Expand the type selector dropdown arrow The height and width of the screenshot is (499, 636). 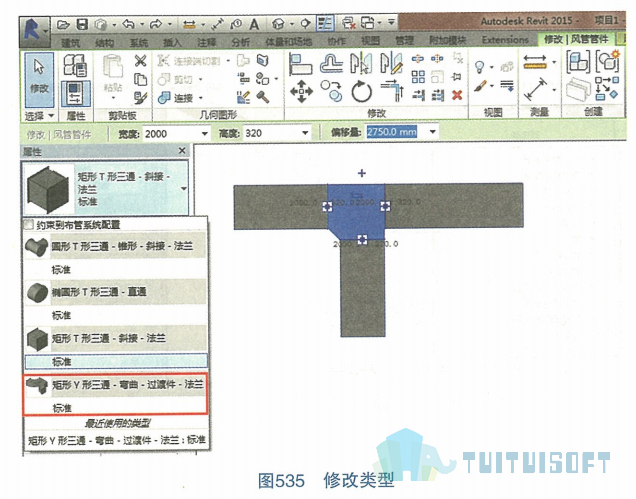[x=184, y=189]
